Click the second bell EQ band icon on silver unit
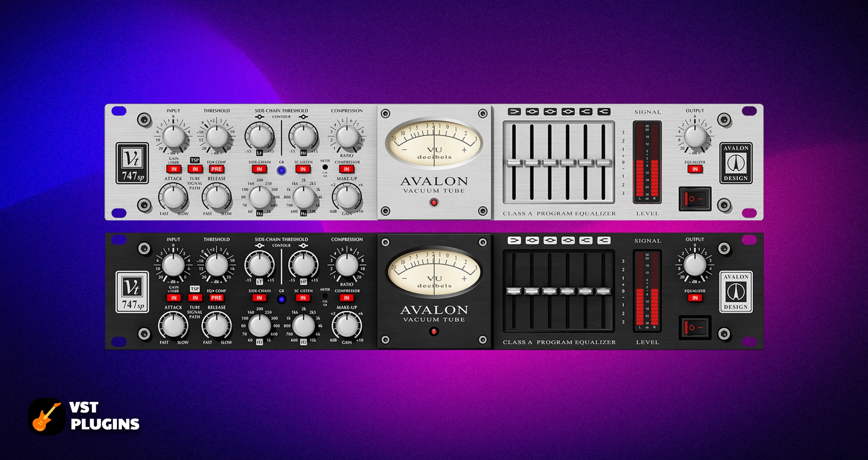Screen dimensions: 868x460 [532, 112]
